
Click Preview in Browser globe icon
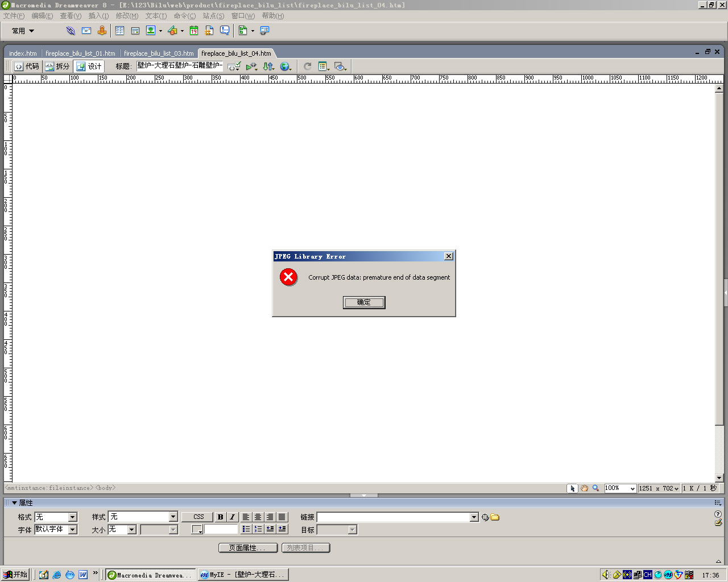[x=285, y=66]
